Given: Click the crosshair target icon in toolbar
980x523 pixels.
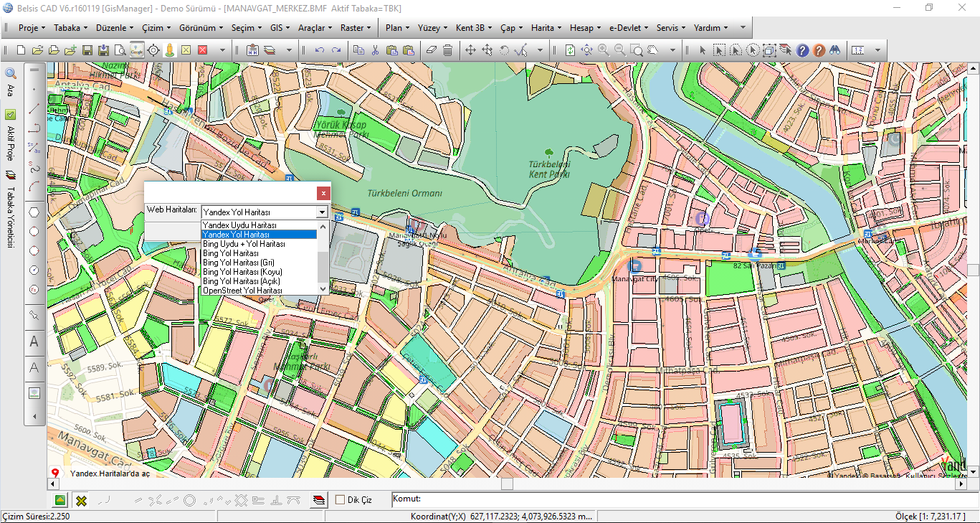Looking at the screenshot, I should tap(153, 50).
